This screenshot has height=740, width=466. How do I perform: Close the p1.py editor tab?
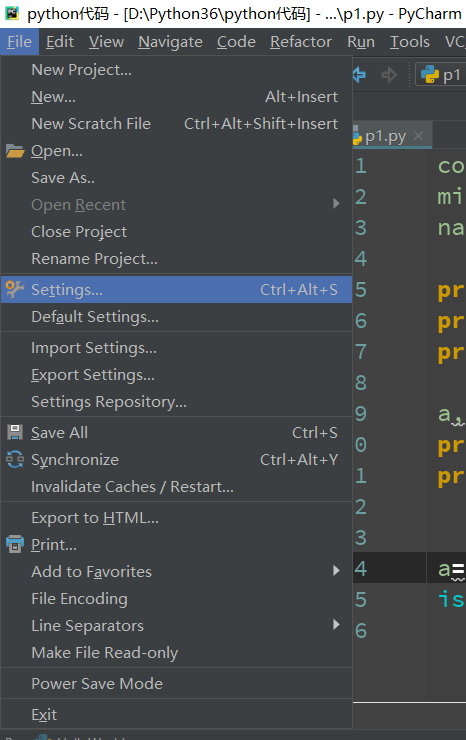[418, 136]
